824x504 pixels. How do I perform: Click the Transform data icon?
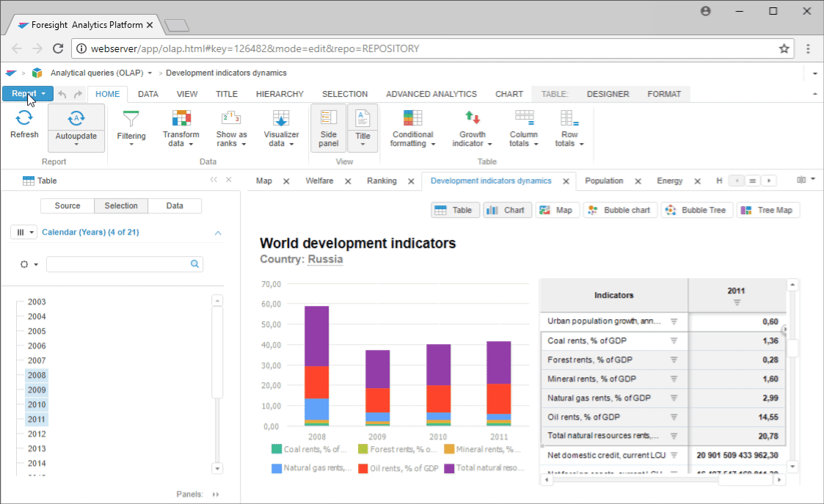pyautogui.click(x=181, y=117)
